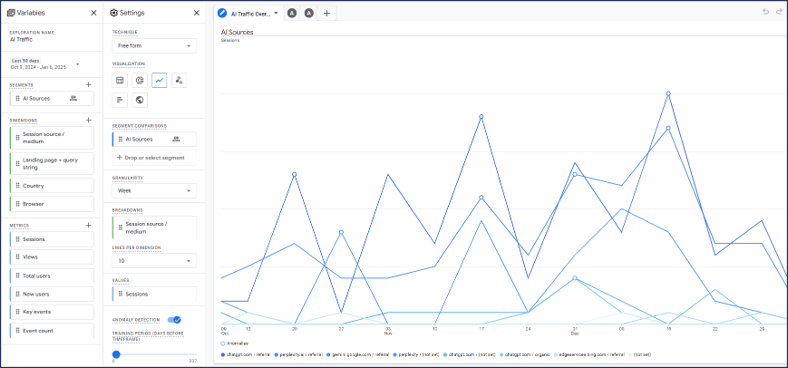Add a new tab with plus button
This screenshot has height=368, width=788.
pos(327,14)
